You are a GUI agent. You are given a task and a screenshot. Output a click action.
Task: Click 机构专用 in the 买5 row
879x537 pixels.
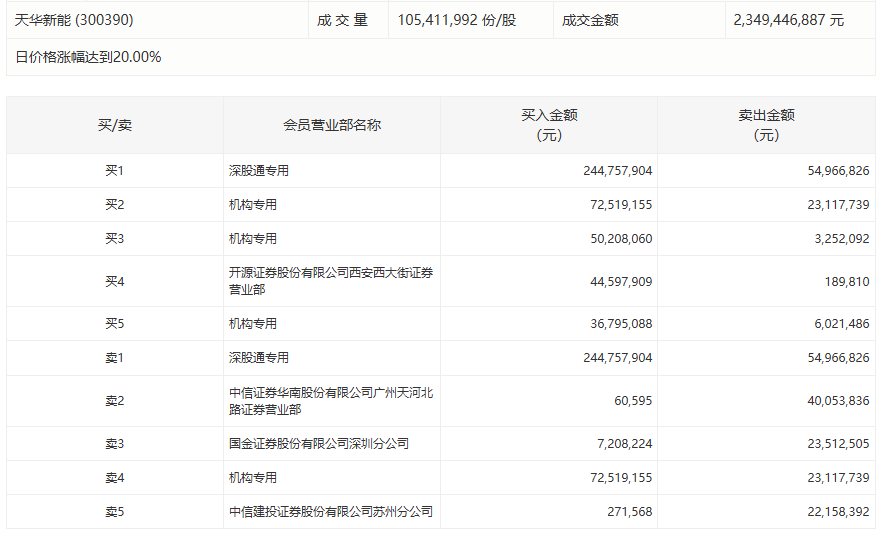click(x=253, y=324)
